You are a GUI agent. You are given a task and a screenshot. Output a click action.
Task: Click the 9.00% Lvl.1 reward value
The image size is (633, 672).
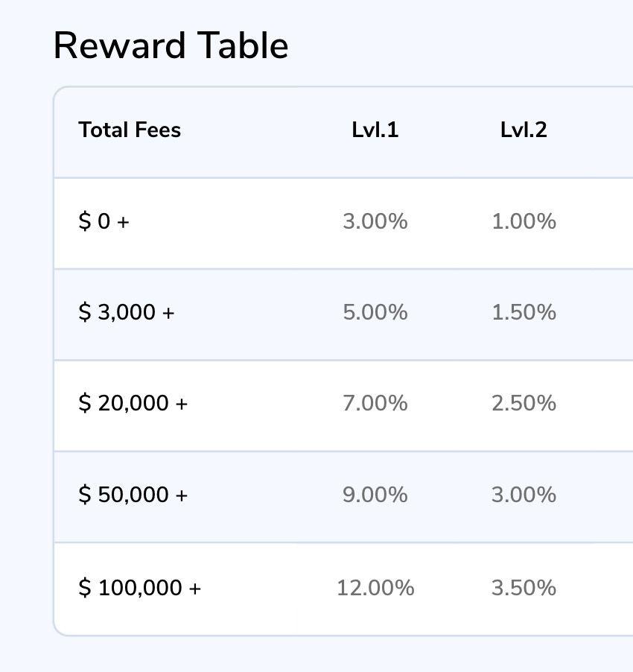coord(375,495)
